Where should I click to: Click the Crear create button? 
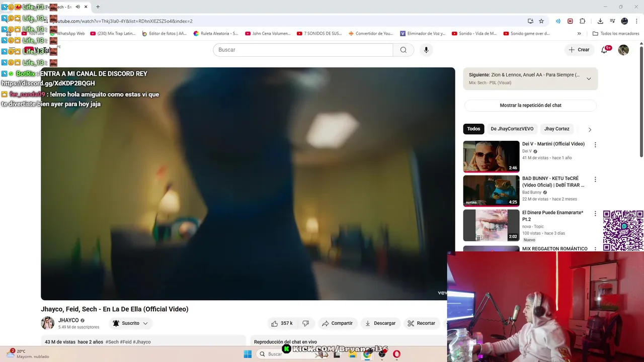pyautogui.click(x=579, y=50)
